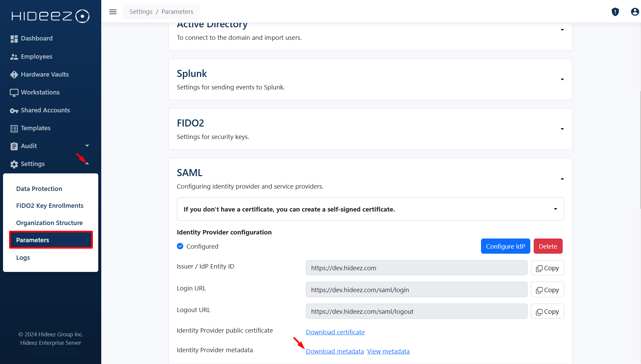The image size is (641, 364).
Task: Expand the Splunk settings panel
Action: coord(562,79)
